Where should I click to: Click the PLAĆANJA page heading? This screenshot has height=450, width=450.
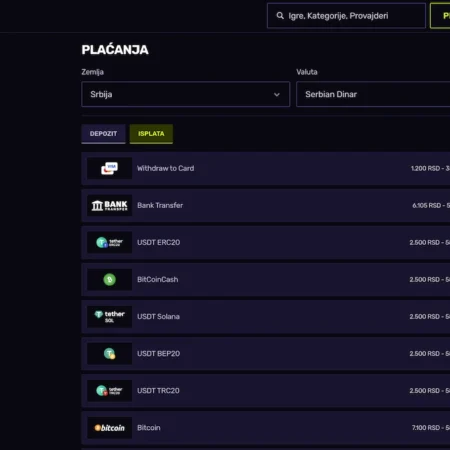click(x=115, y=50)
